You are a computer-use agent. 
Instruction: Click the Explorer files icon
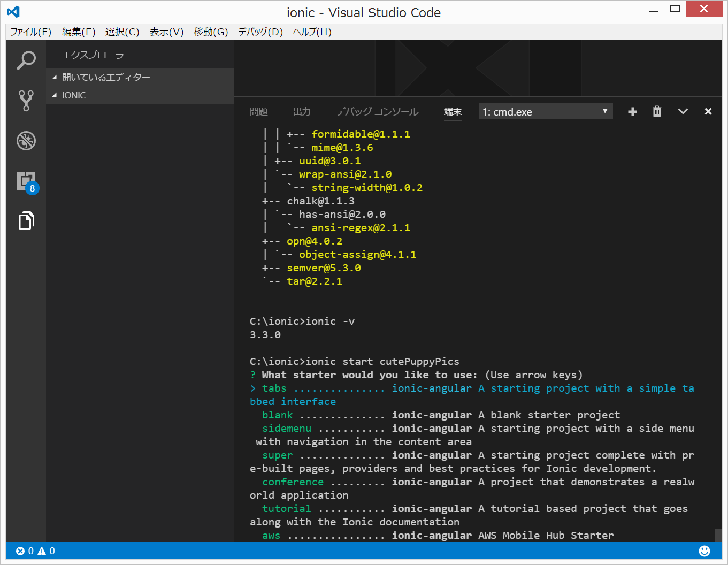26,220
